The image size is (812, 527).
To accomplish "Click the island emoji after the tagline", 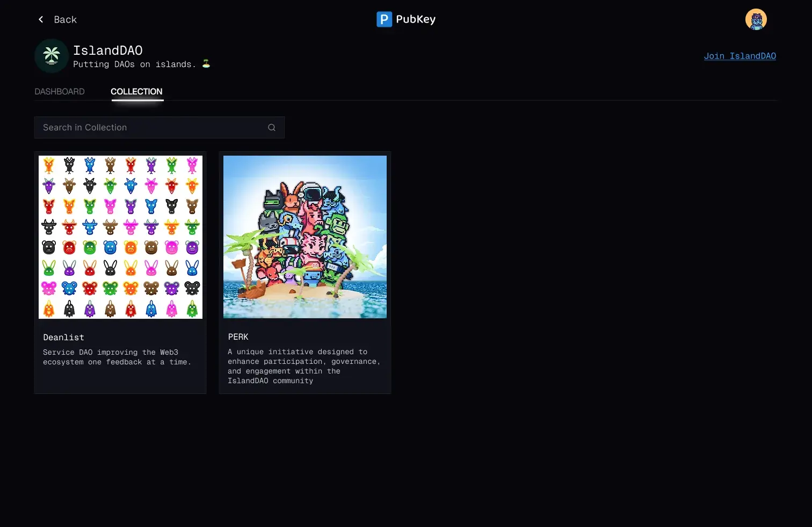I will click(206, 64).
